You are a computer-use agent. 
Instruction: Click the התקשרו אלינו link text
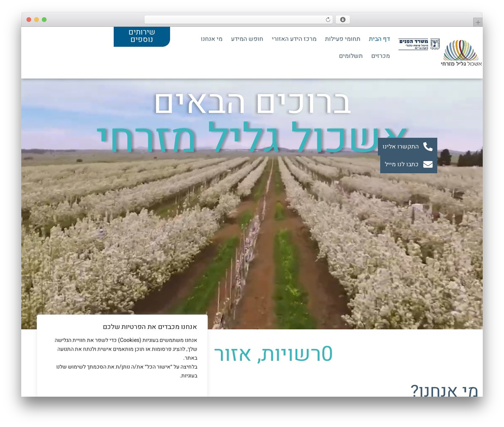pyautogui.click(x=400, y=147)
